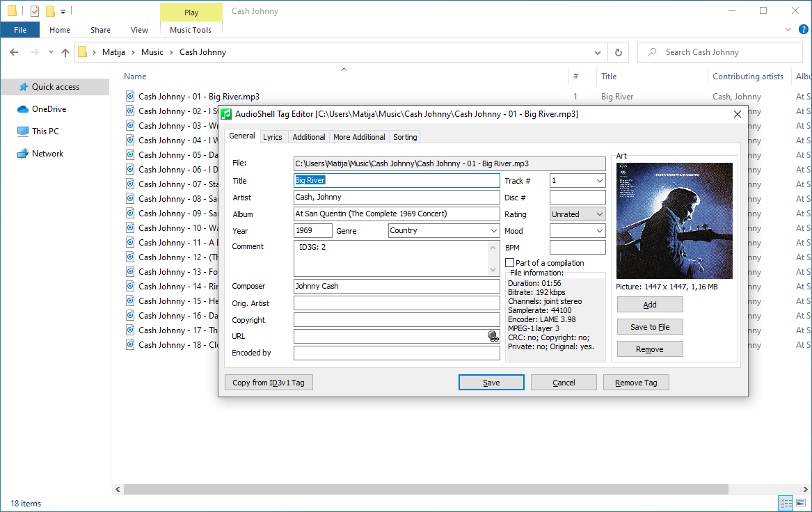Open the Rating dropdown showing Unrated

point(599,214)
